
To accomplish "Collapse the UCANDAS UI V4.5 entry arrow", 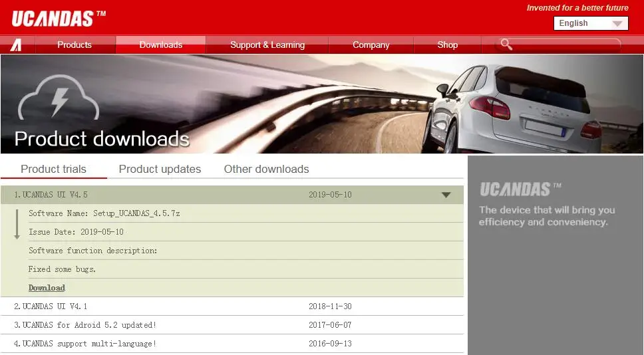I will pos(446,195).
